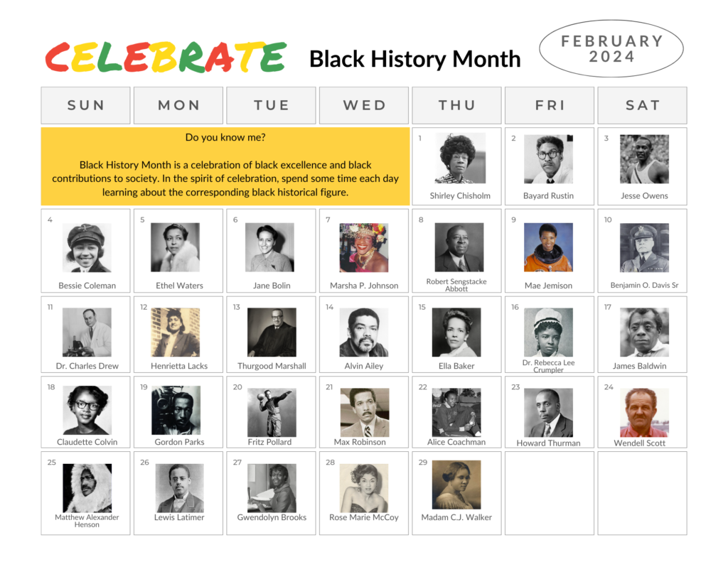Image resolution: width=728 pixels, height=562 pixels.
Task: Click the yellow "Do you know me?" banner
Action: pos(225,166)
